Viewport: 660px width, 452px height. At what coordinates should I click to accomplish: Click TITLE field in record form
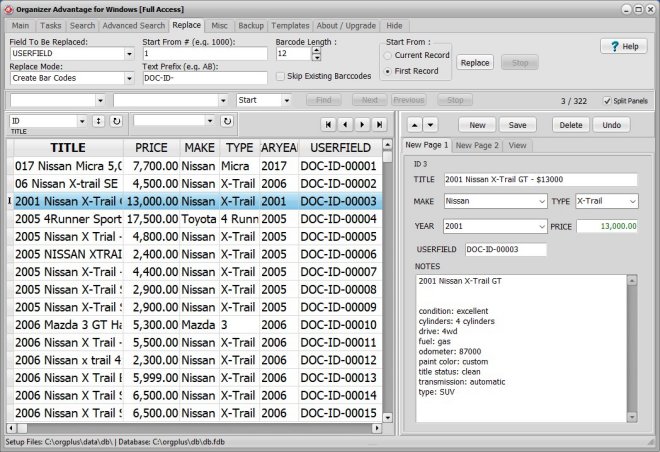click(x=540, y=180)
